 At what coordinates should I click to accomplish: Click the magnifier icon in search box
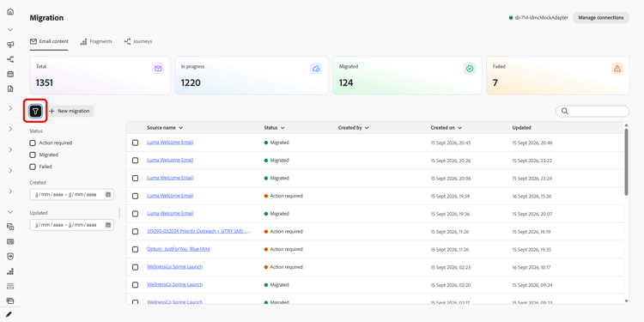pyautogui.click(x=565, y=111)
